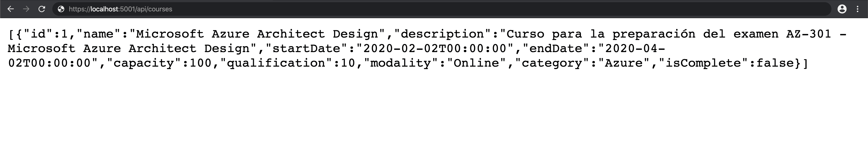Click the startDate value 2020-02-02T00:00:00
Screen dimensions: 868x165
435,48
